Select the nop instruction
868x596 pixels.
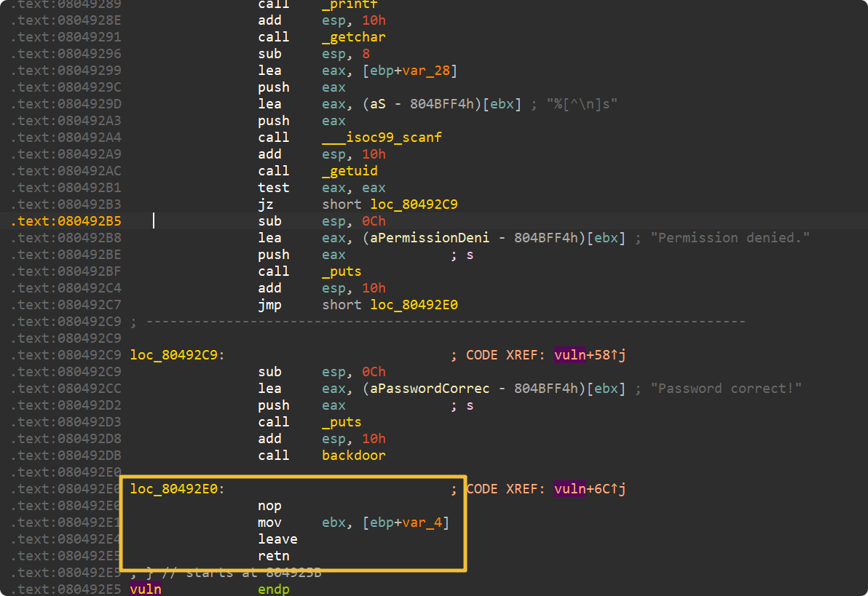click(x=269, y=506)
